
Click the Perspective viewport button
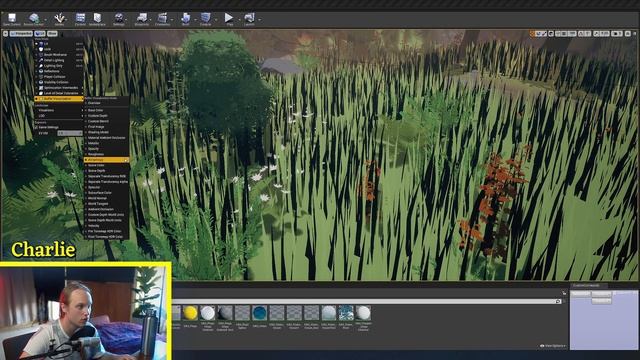click(x=21, y=33)
